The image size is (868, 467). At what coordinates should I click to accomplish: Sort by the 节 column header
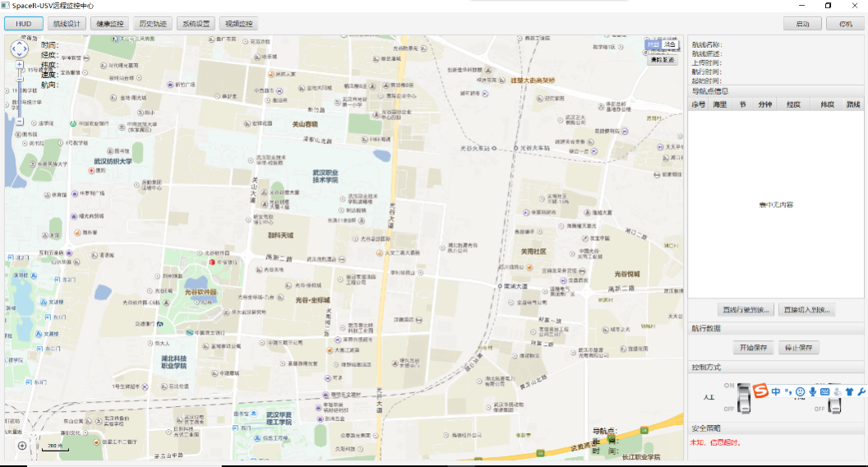coord(742,104)
